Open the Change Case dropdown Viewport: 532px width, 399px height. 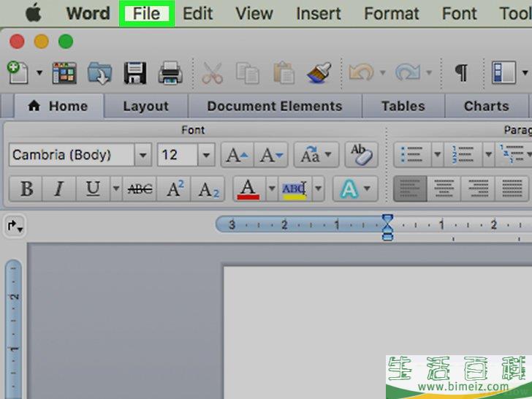click(316, 155)
